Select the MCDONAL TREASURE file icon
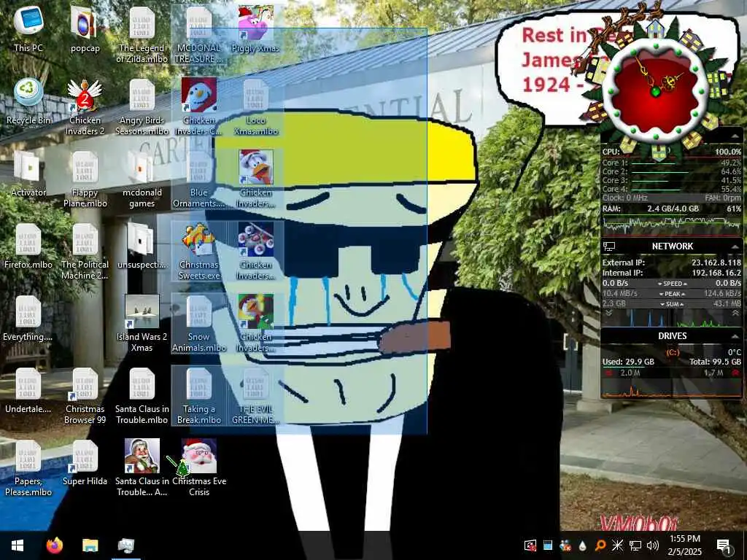747x560 pixels. click(x=198, y=34)
